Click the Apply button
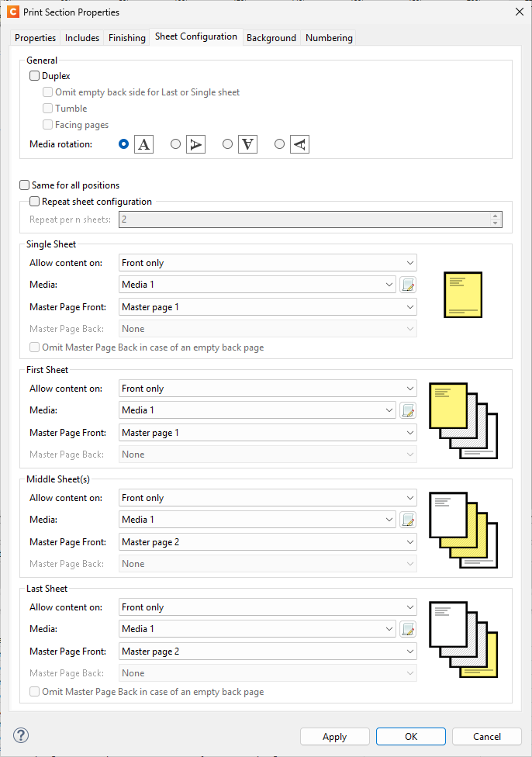The width and height of the screenshot is (532, 757). [x=335, y=737]
